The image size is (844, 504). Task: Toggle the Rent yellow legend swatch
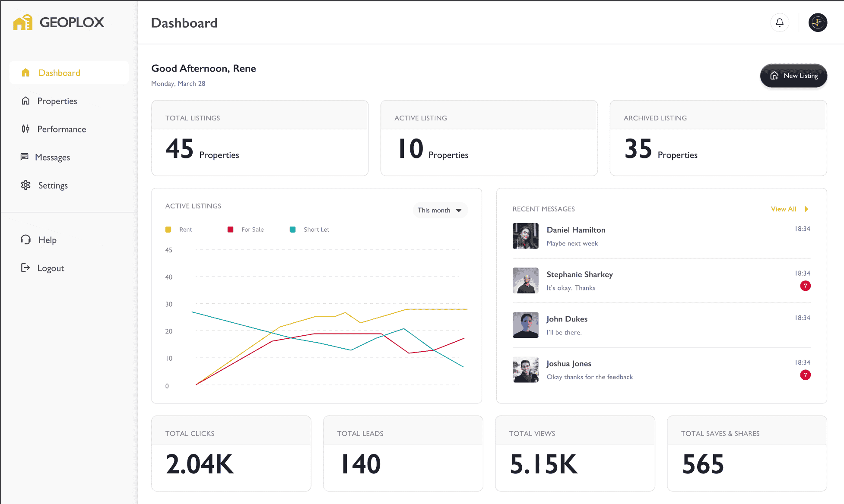[x=168, y=230]
